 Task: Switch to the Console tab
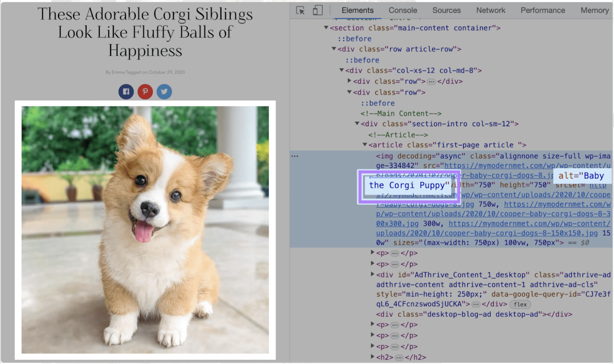402,10
